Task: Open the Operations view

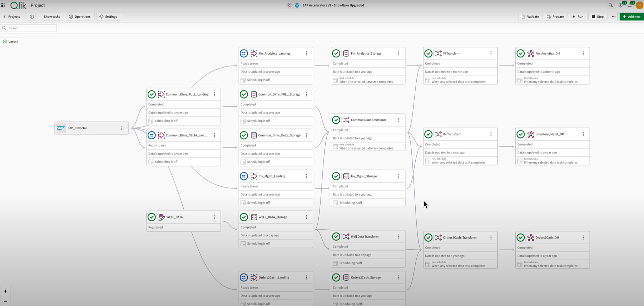Action: tap(80, 17)
